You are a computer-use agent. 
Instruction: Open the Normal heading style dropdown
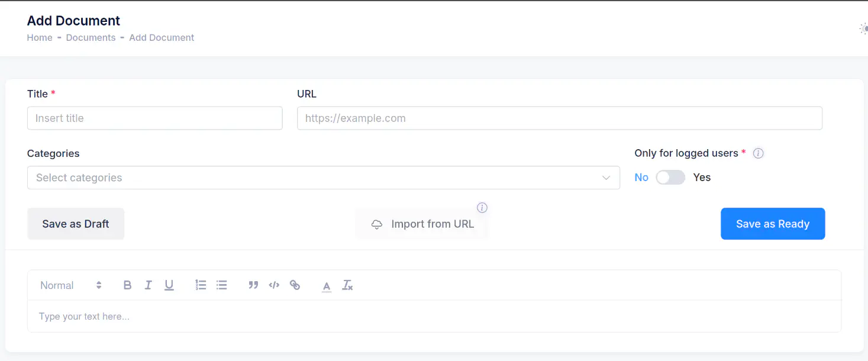[71, 285]
